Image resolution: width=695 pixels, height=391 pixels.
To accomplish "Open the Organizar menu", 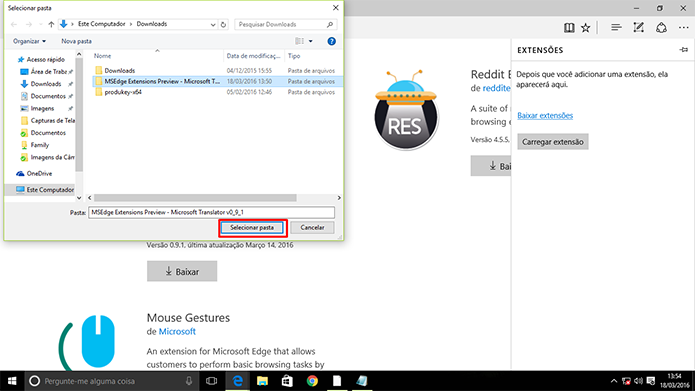I will pos(29,41).
